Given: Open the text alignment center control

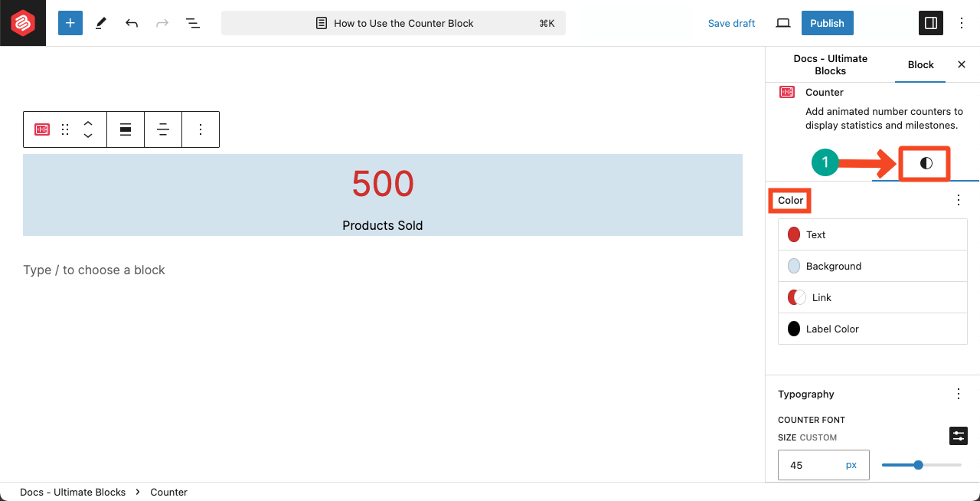Looking at the screenshot, I should click(163, 129).
